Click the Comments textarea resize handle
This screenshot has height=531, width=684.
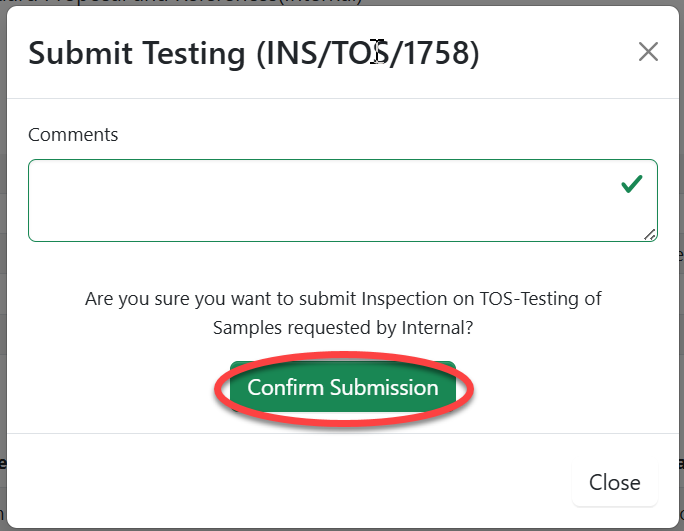point(650,234)
